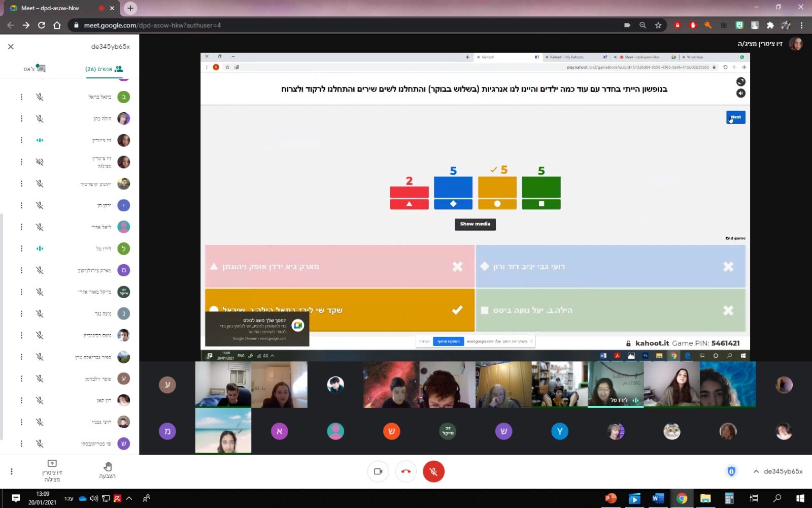Click the address bar URL
The height and width of the screenshot is (508, 812).
tap(152, 25)
